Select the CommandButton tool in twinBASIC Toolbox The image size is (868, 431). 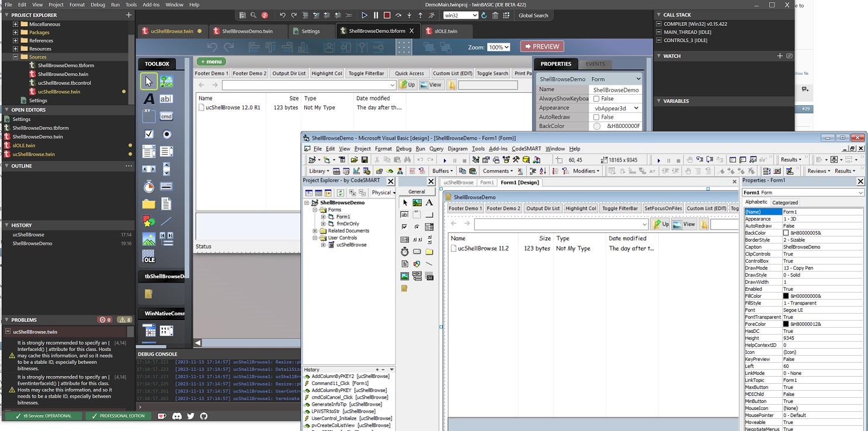click(166, 117)
